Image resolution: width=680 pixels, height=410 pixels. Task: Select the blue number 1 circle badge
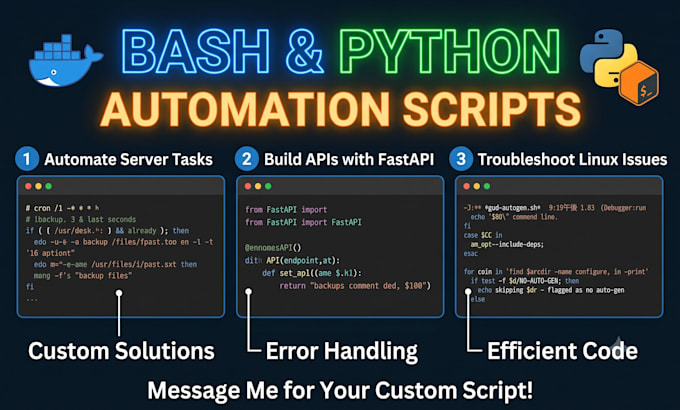point(27,159)
